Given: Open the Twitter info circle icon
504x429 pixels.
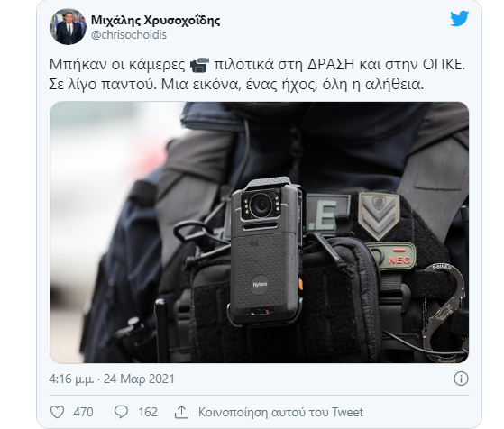Looking at the screenshot, I should click(461, 379).
